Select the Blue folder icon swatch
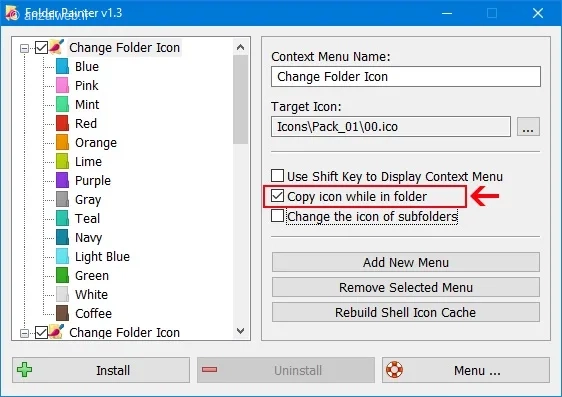562x397 pixels. (x=62, y=66)
